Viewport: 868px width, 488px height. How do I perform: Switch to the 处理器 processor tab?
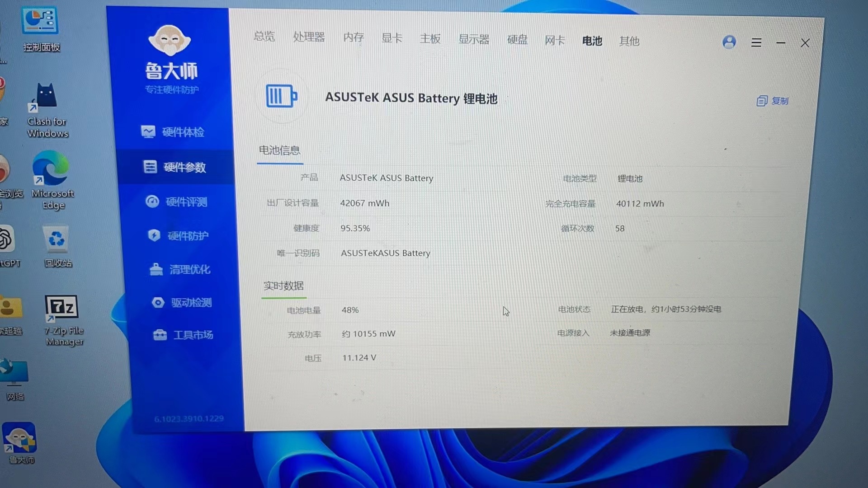(x=309, y=37)
